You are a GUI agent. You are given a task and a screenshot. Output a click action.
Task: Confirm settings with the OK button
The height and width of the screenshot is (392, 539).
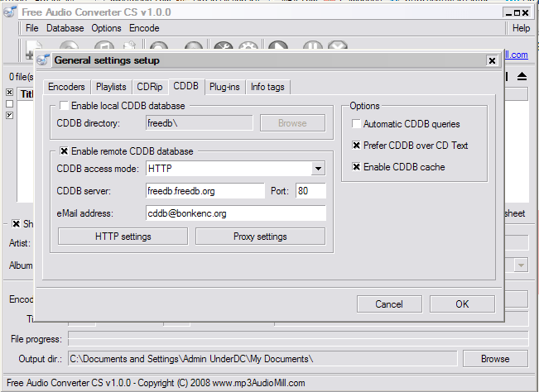point(462,304)
